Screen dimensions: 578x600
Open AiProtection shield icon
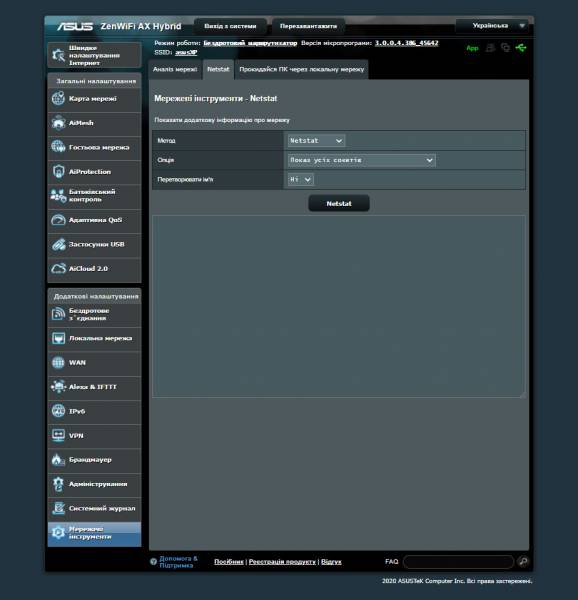[x=58, y=171]
